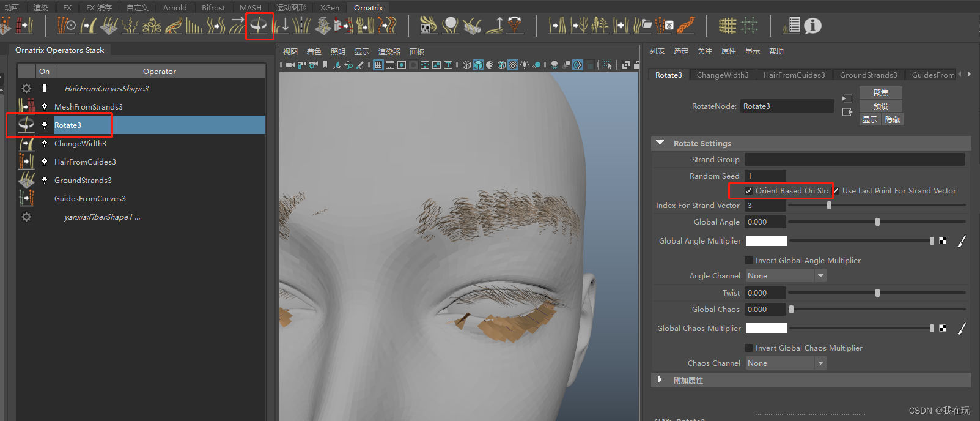Enable Invert Global Chaos Multiplier checkbox

[748, 348]
